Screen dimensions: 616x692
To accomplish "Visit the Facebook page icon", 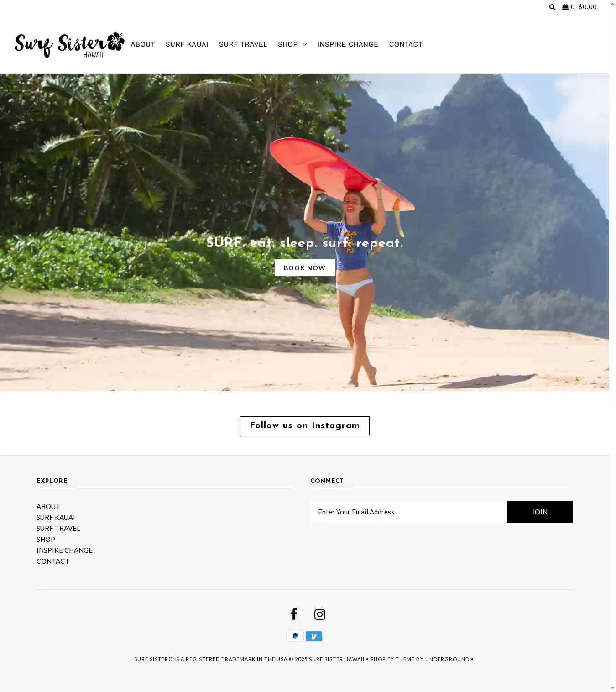I will click(x=294, y=614).
